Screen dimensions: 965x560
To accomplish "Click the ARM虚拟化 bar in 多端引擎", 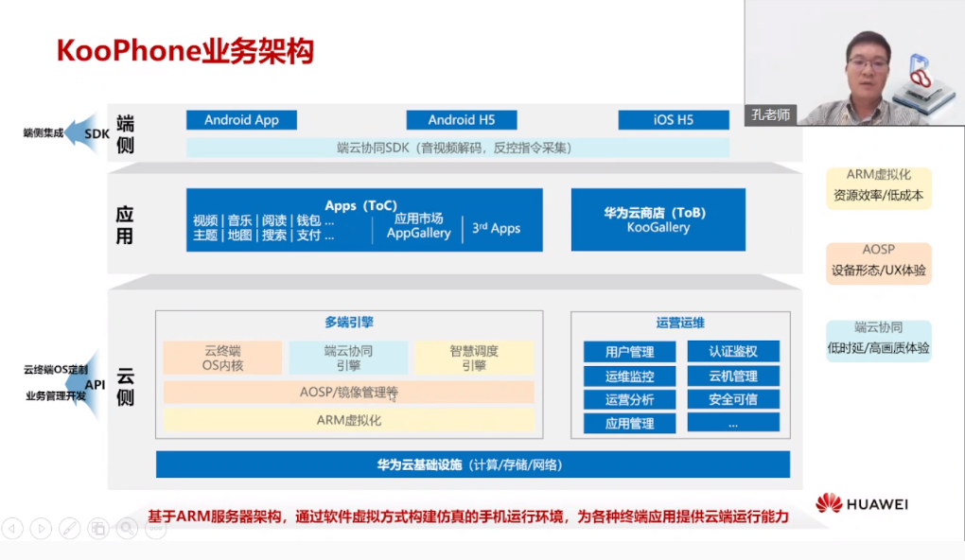I will tap(349, 420).
